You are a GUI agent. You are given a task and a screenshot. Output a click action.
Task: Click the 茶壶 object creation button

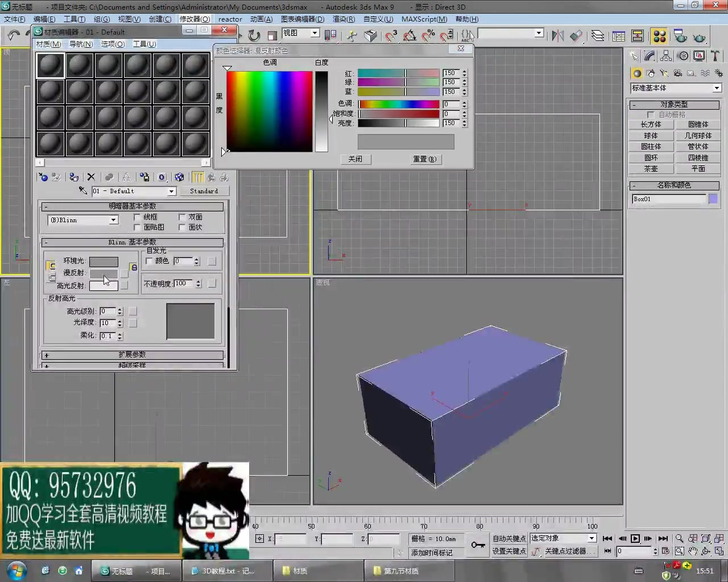tap(651, 168)
